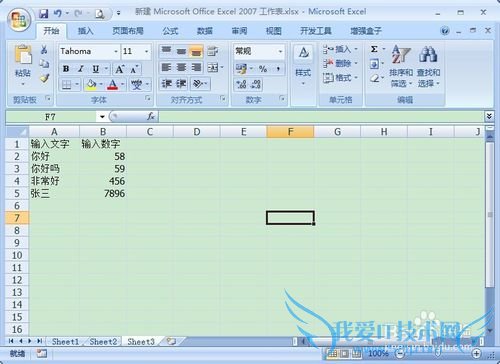Align text to middle of cell

click(181, 51)
